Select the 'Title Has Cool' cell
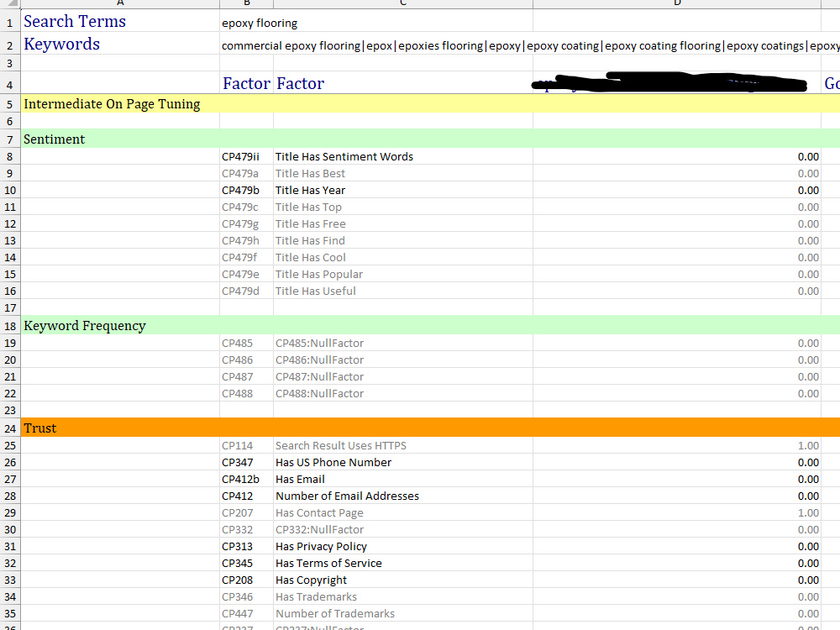Viewport: 840px width, 630px height. click(403, 257)
